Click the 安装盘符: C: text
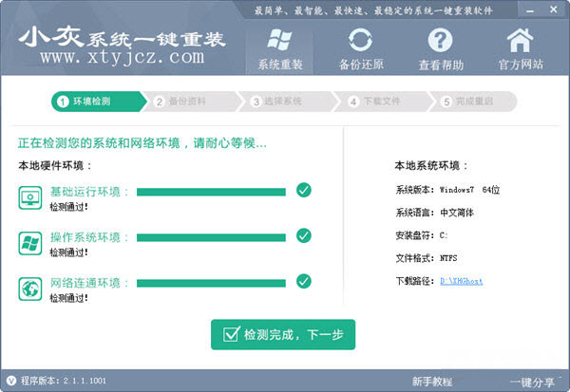This screenshot has width=570, height=392. tap(422, 235)
